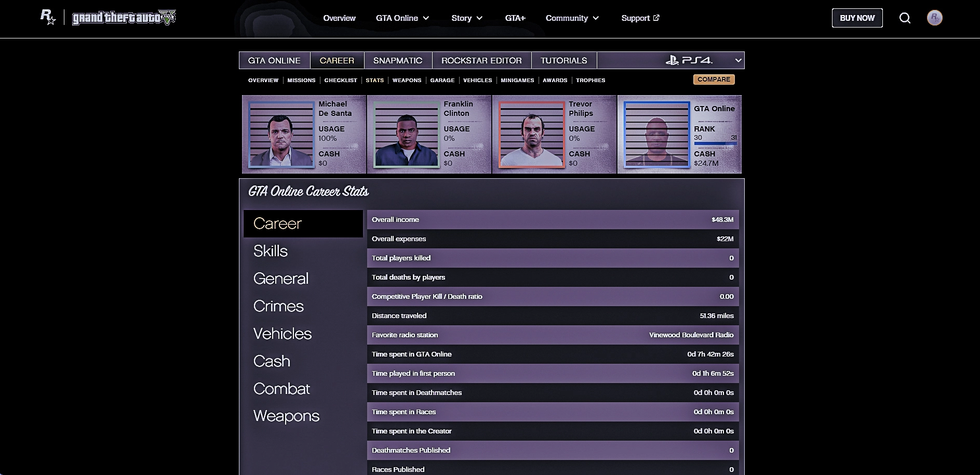Select the Skills stats category
The image size is (980, 475).
click(x=271, y=251)
